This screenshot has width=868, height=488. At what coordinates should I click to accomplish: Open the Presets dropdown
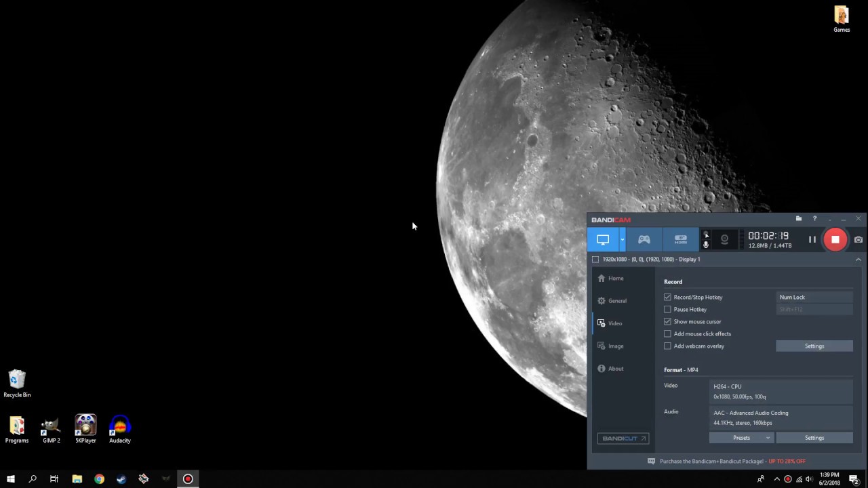click(x=741, y=438)
